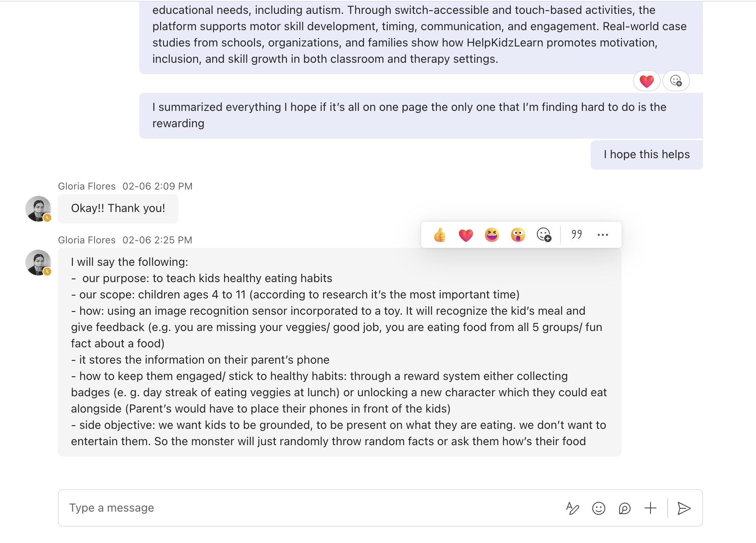Screen dimensions: 756x543
Task: Click the existing heart reaction on the summary message
Action: (647, 81)
